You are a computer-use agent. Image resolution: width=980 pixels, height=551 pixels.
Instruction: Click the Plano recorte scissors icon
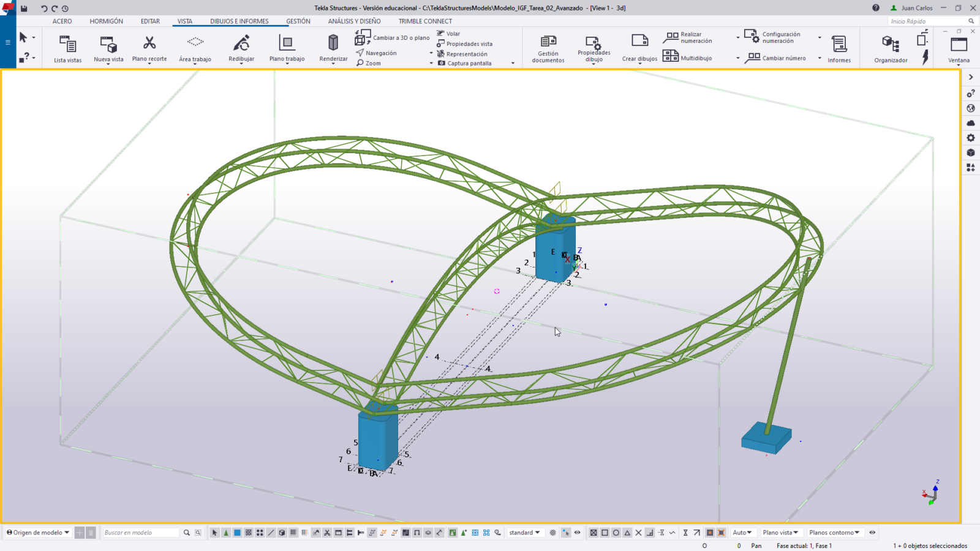149,43
